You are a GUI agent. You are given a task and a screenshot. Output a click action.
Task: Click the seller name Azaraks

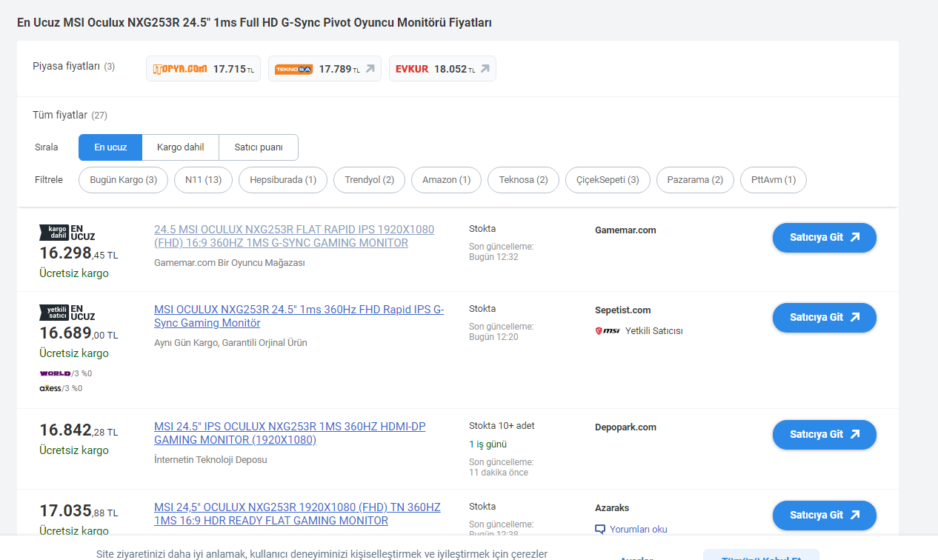click(612, 508)
